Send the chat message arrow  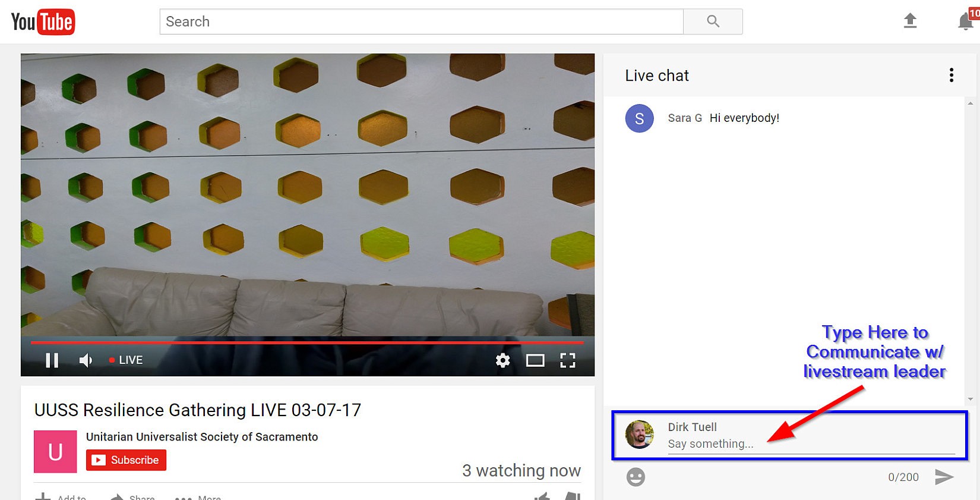[944, 477]
